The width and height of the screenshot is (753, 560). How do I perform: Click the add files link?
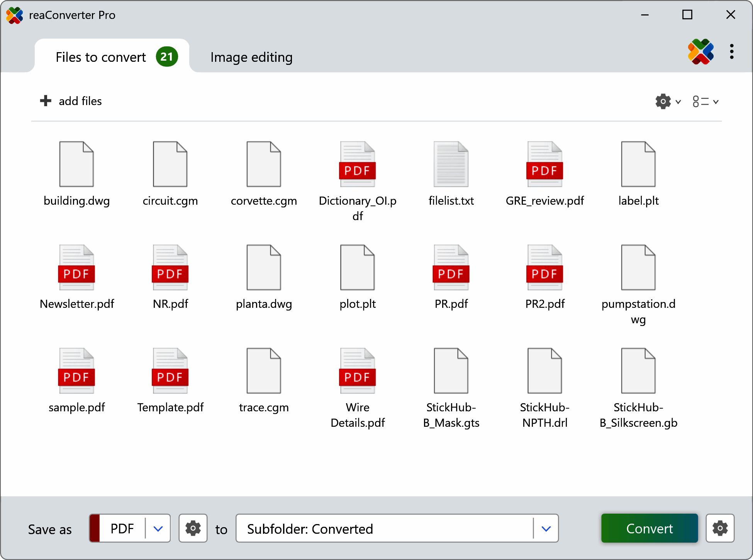[x=80, y=101]
